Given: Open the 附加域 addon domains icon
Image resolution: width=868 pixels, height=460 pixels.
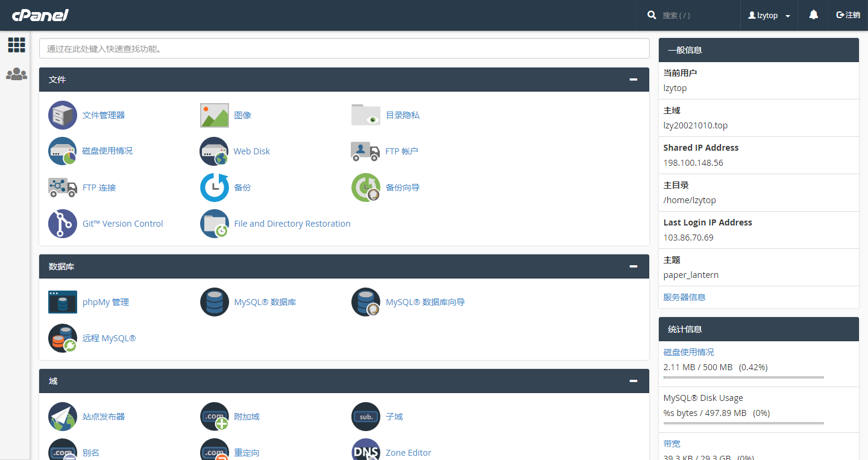Looking at the screenshot, I should pyautogui.click(x=215, y=417).
